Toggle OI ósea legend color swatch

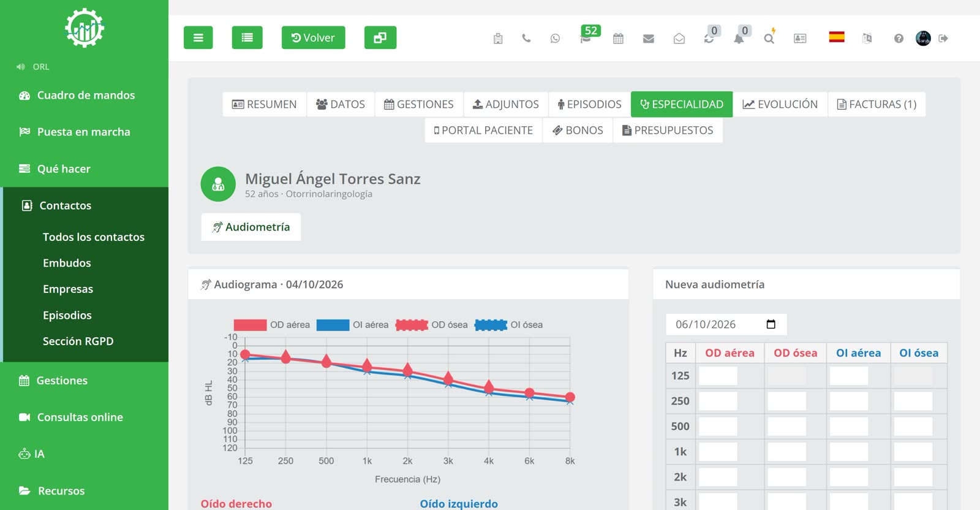click(491, 325)
